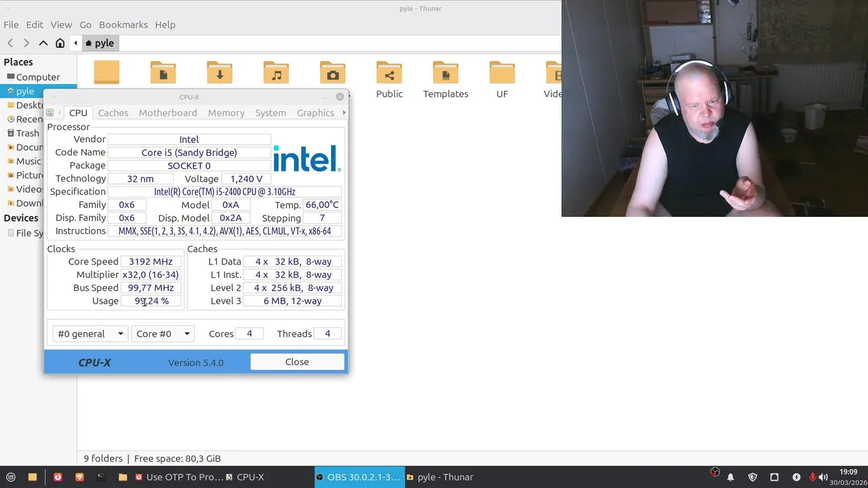Select the plain Desktop folder icon in Thunar
868x488 pixels.
point(106,73)
